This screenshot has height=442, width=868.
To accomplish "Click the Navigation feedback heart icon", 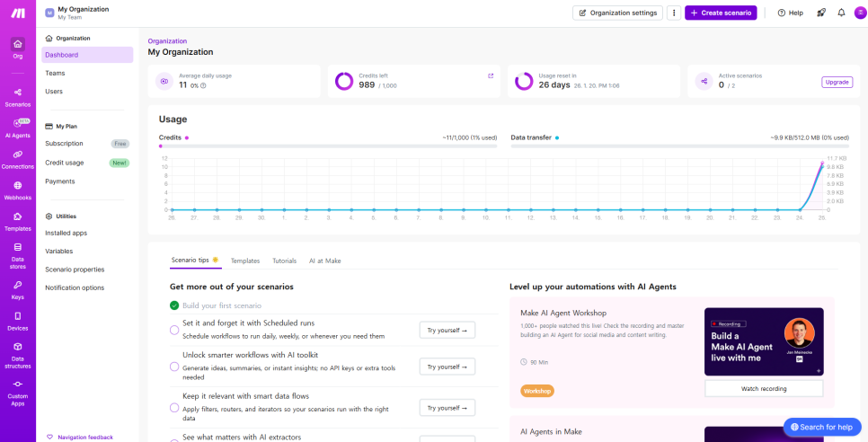I will (49, 437).
